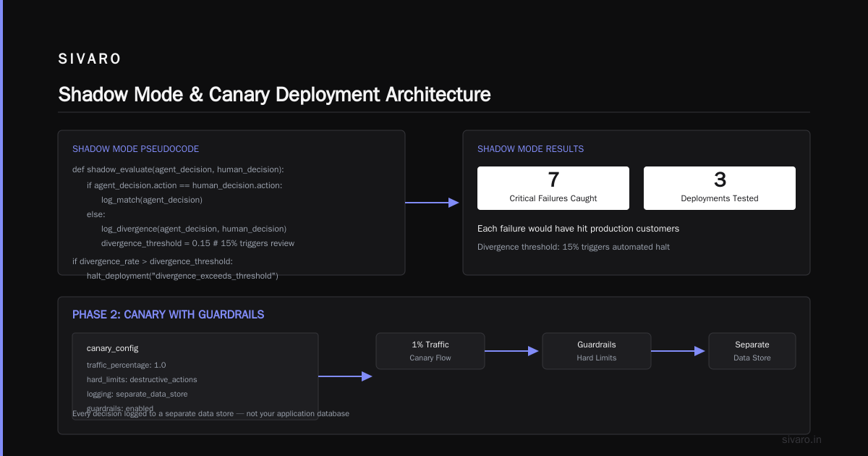Viewport: 868px width, 456px height.
Task: Click the hard_limits: destructive_actions line
Action: pyautogui.click(x=142, y=379)
